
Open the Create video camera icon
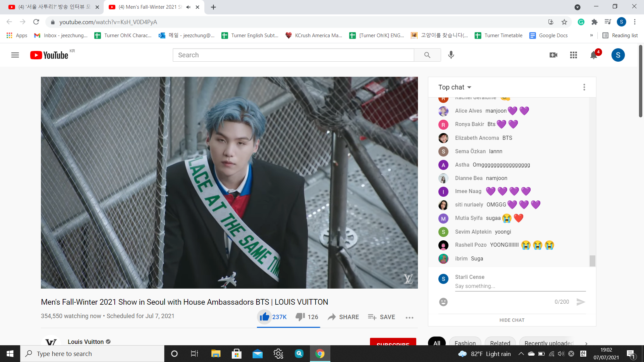553,55
